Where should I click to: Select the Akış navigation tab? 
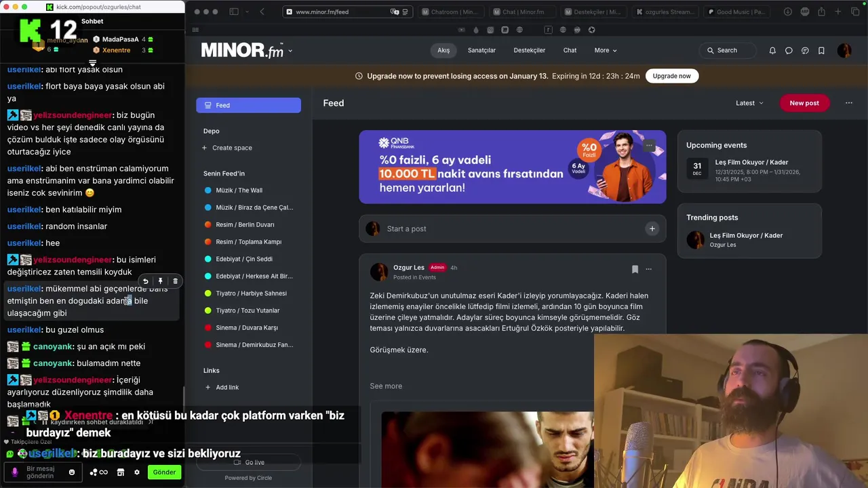(x=443, y=50)
